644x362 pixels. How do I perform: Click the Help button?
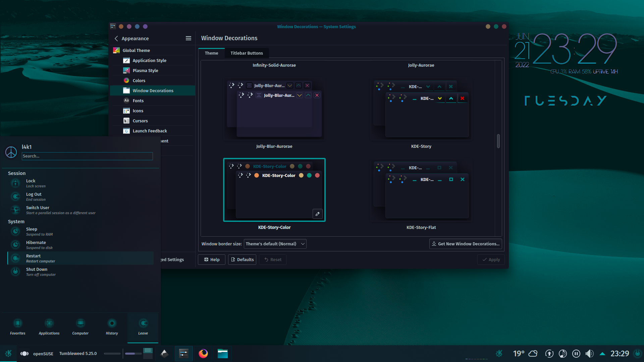click(212, 259)
